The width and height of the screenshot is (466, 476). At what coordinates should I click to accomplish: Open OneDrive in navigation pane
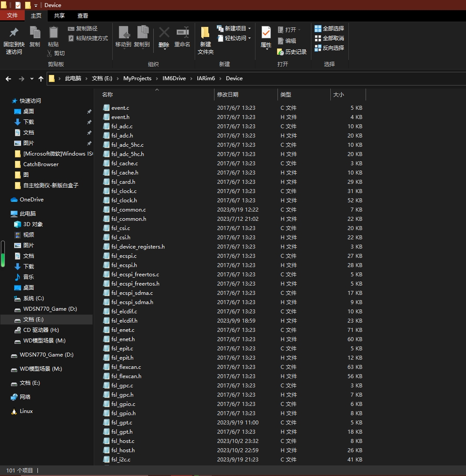pos(27,200)
